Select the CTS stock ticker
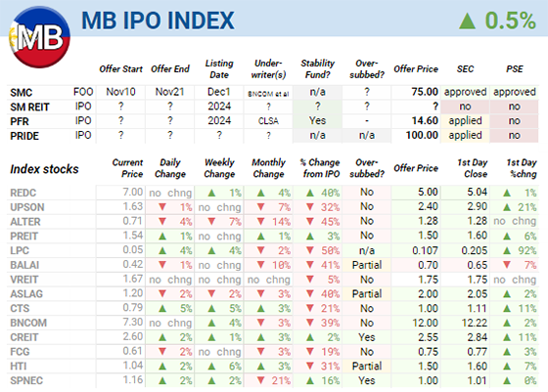Image resolution: width=548 pixels, height=392 pixels. click(20, 309)
